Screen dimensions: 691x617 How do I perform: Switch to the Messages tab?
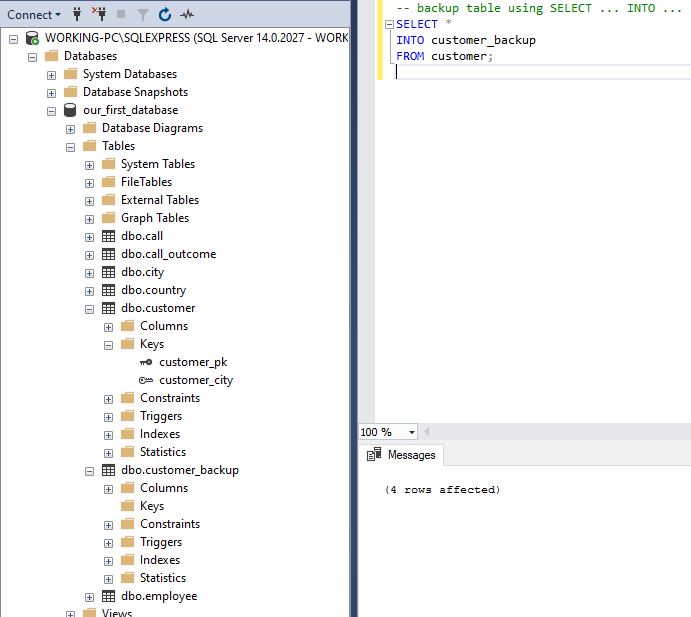[x=401, y=455]
